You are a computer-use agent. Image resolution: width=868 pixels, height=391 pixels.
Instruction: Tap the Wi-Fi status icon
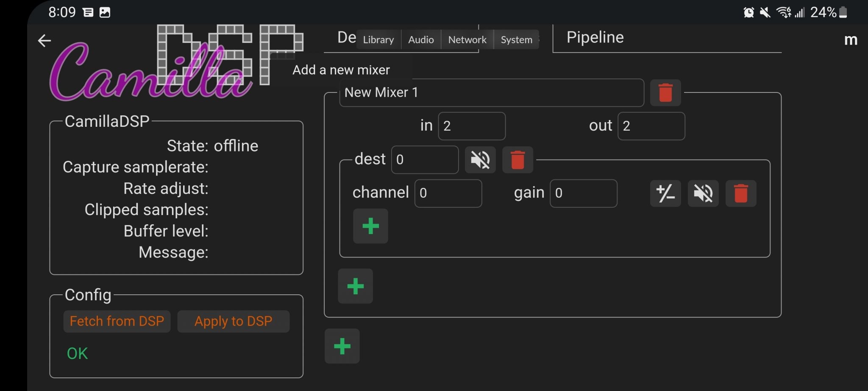784,12
